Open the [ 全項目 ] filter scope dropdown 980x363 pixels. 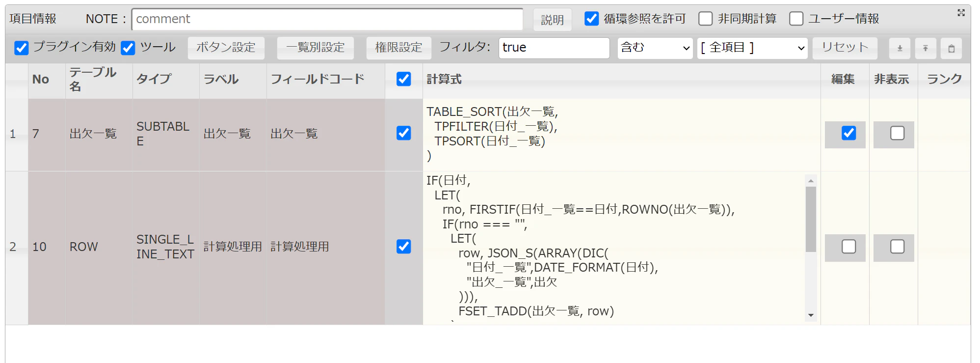[x=752, y=48]
